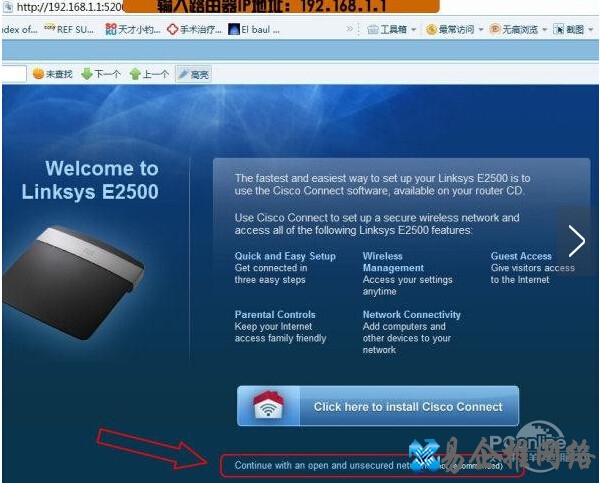Open the El baul bookmark
This screenshot has height=483, width=600.
[x=254, y=29]
